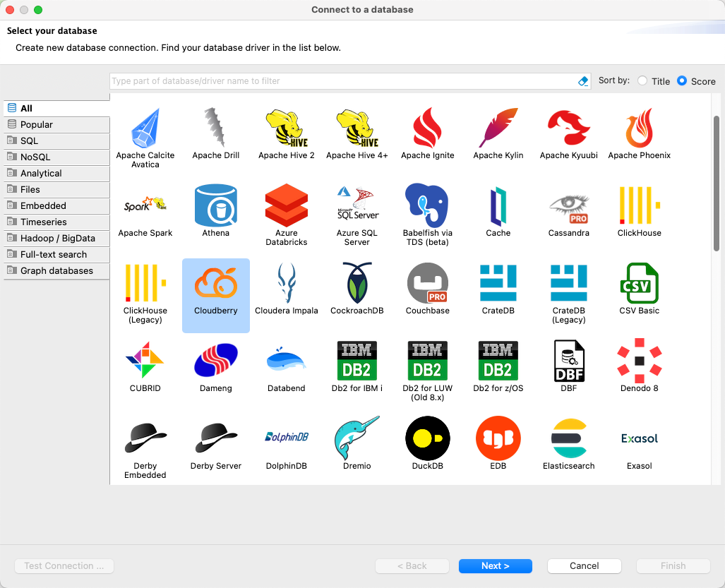Switch to the NoSQL category tab
725x588 pixels.
pos(56,157)
